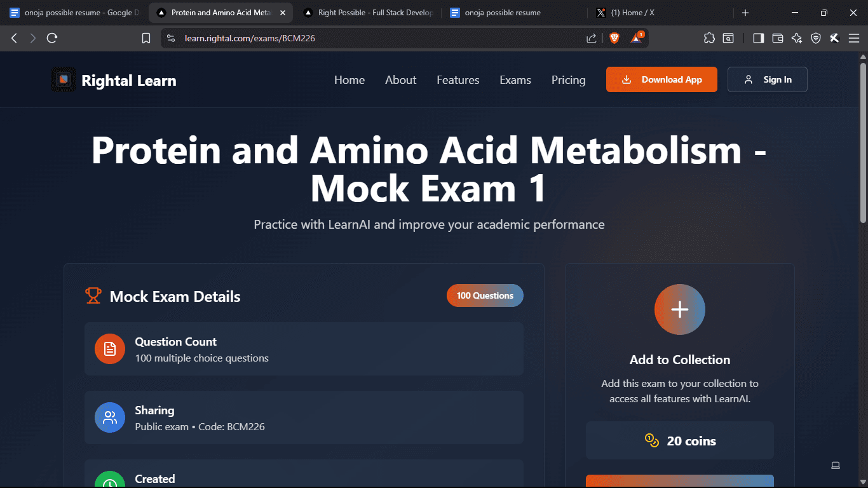
Task: Open the Features nav link
Action: 458,80
